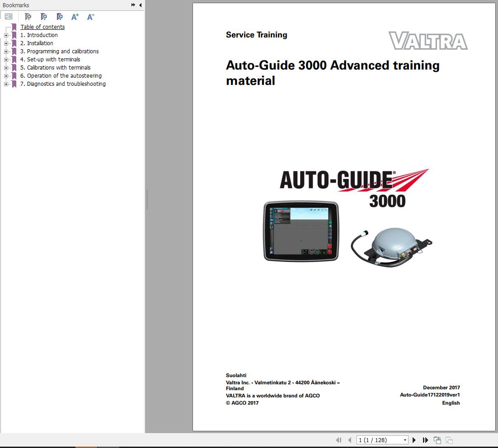The height and width of the screenshot is (448, 498).
Task: Expand 3. Programming and calibrations bookmark
Action: pos(6,51)
